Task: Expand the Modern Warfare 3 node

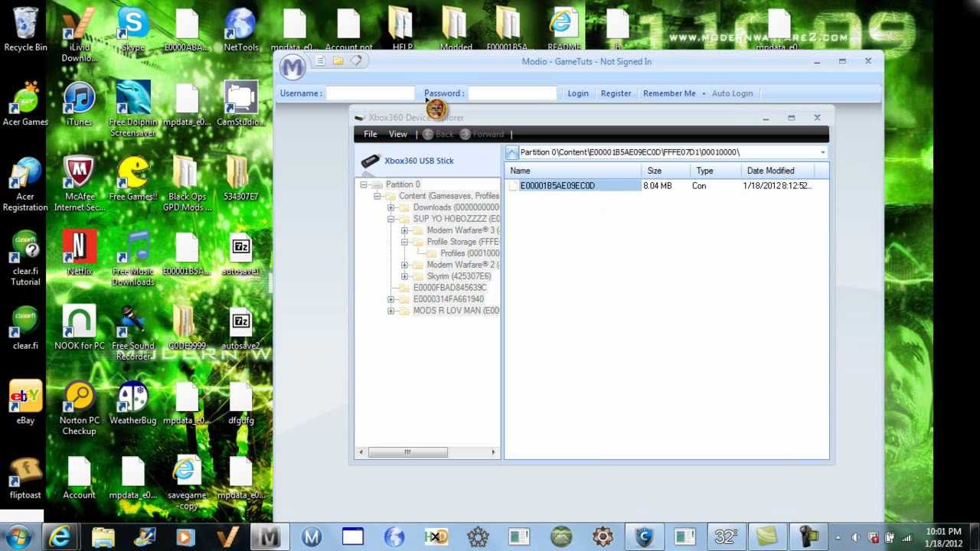Action: (405, 230)
